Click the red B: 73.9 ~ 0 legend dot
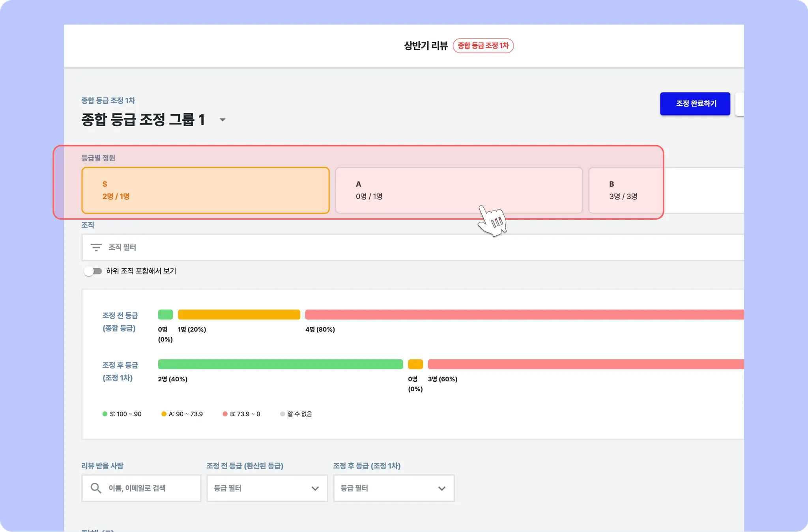 pyautogui.click(x=225, y=414)
